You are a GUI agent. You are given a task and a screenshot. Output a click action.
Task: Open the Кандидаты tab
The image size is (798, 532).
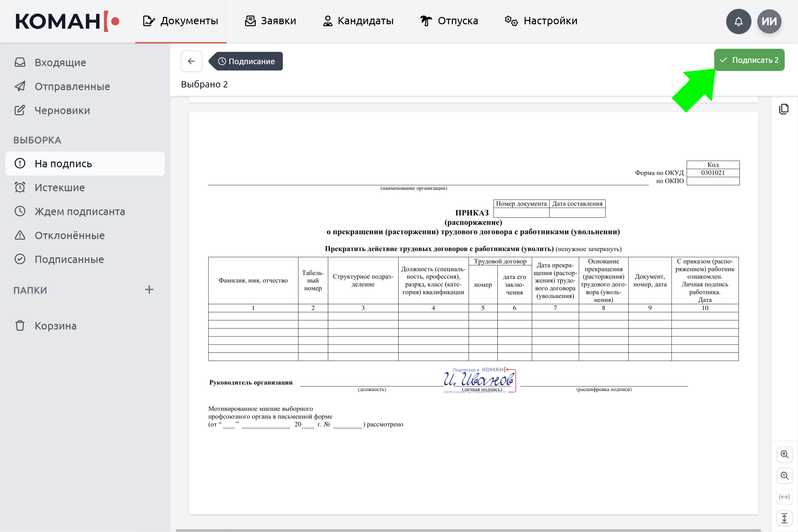coord(358,21)
